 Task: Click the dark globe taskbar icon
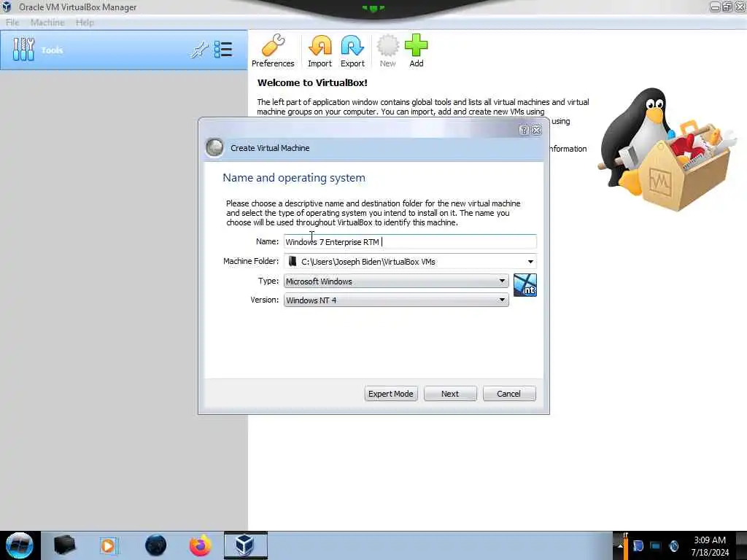pyautogui.click(x=155, y=545)
